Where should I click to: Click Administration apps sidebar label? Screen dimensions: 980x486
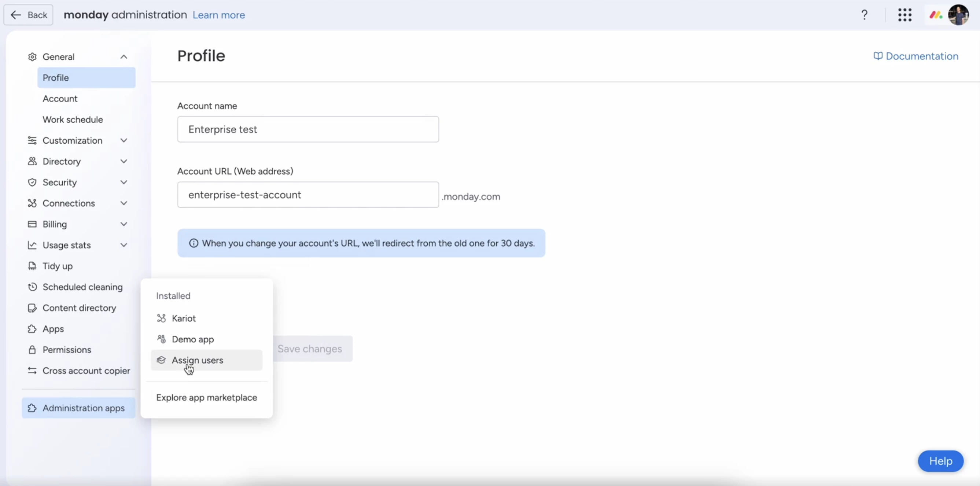click(x=84, y=408)
